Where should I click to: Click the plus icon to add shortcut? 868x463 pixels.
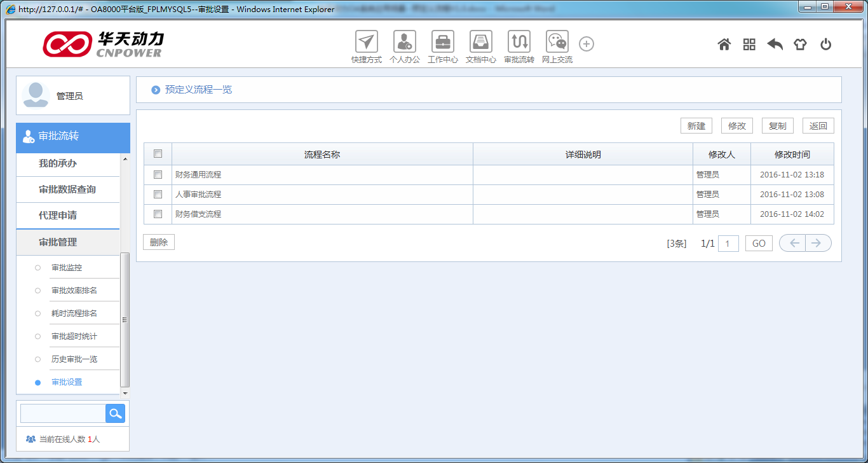point(587,44)
